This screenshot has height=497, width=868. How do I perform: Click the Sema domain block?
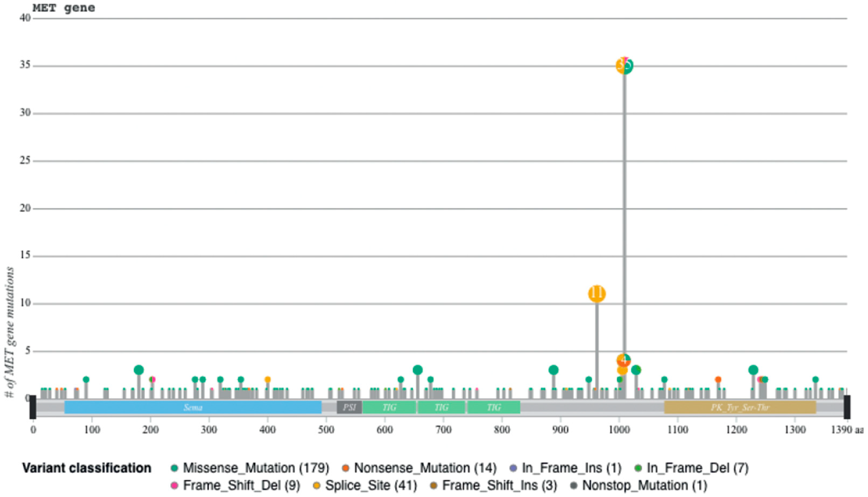coord(193,407)
